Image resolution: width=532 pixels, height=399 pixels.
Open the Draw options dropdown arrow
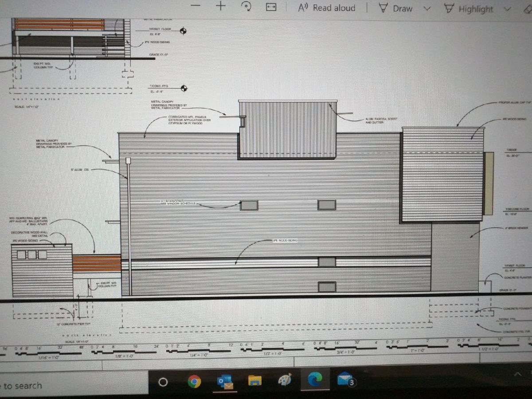pyautogui.click(x=427, y=8)
